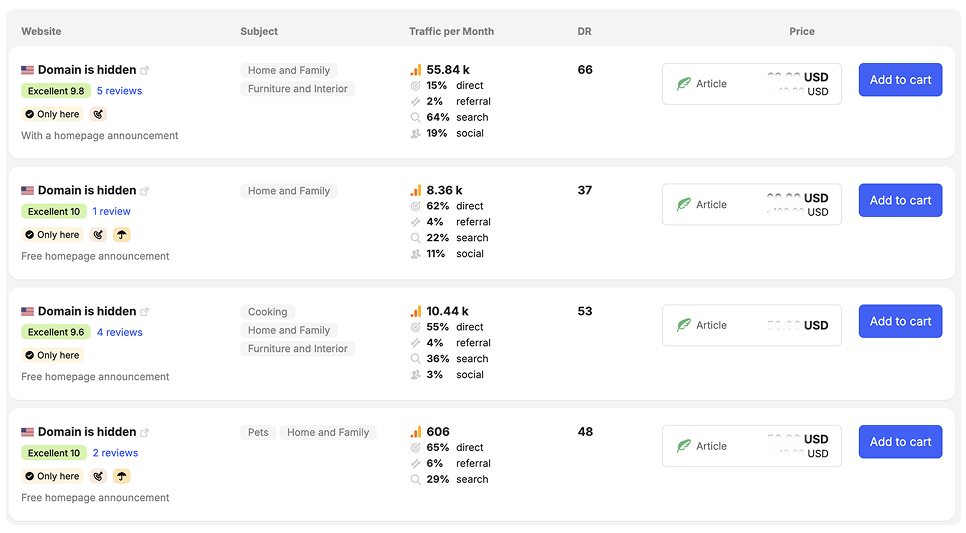The height and width of the screenshot is (533, 966).
Task: Click Free homepage announcement text in DR 53 row
Action: point(95,376)
